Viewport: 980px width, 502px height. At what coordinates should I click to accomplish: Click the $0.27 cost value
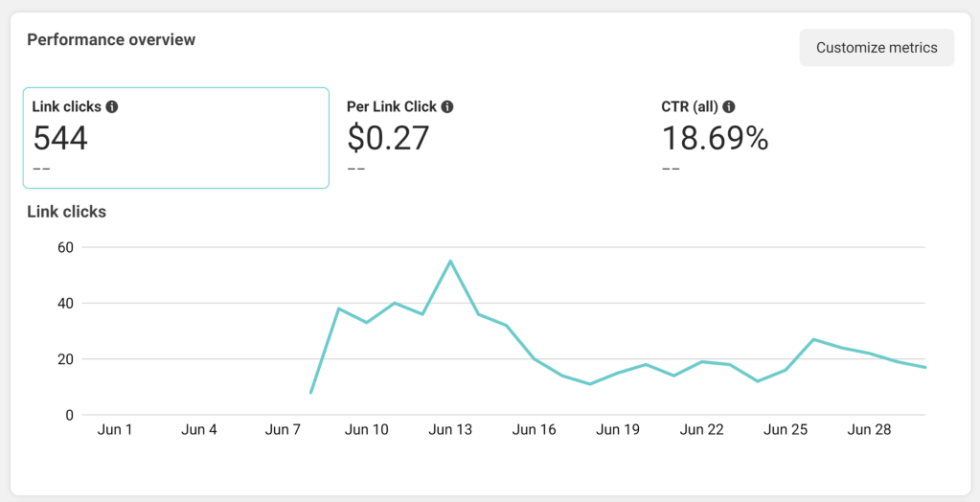[x=388, y=139]
